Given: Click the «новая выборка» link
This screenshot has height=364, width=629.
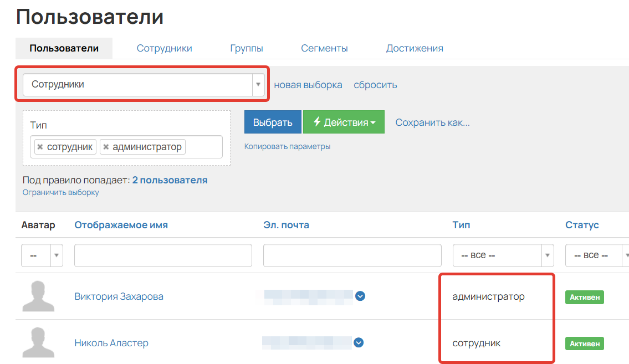Looking at the screenshot, I should pos(308,85).
